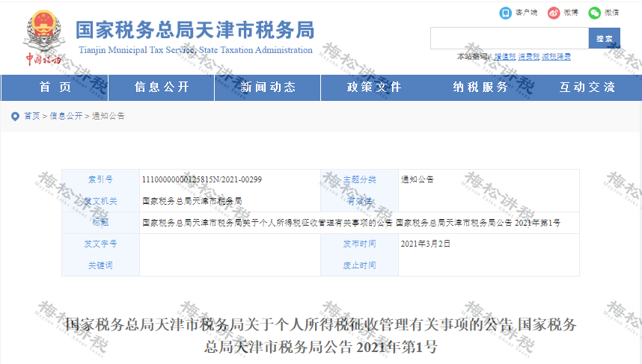This screenshot has height=364, width=642.
Task: Click the 有效性 label cell
Action: point(359,201)
